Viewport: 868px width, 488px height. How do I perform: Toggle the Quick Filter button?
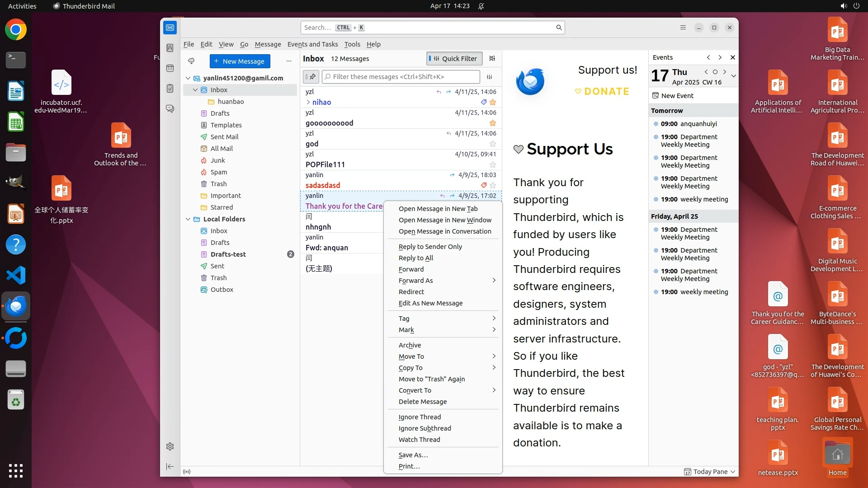(454, 58)
